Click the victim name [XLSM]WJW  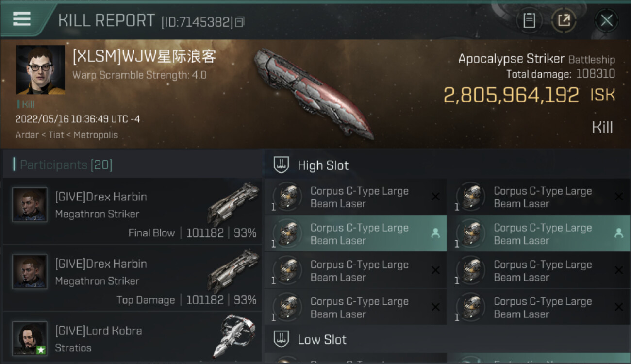click(x=144, y=57)
